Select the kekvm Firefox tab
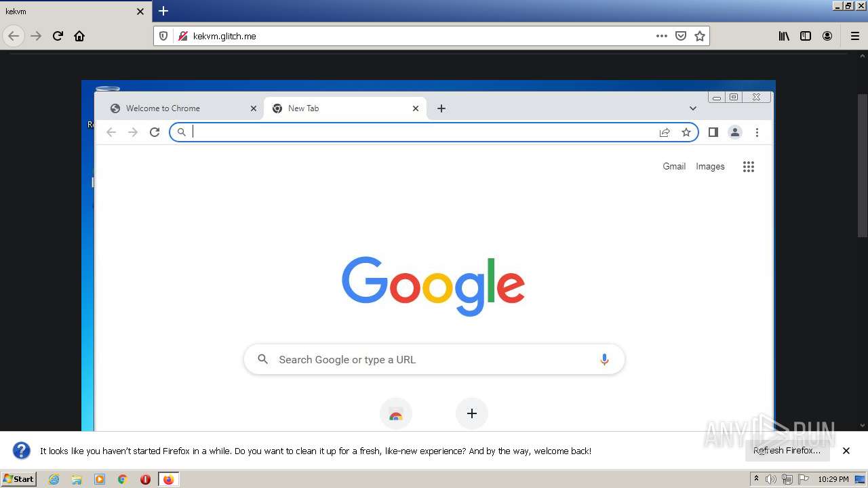The height and width of the screenshot is (488, 868). (76, 12)
